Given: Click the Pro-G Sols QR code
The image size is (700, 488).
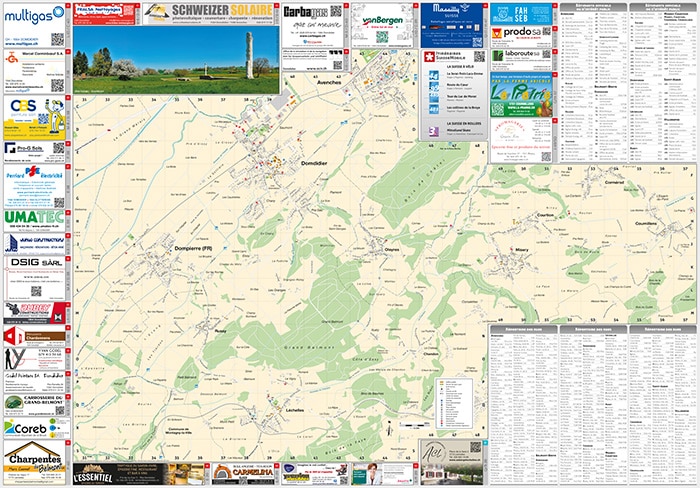Looking at the screenshot, I should click(58, 148).
